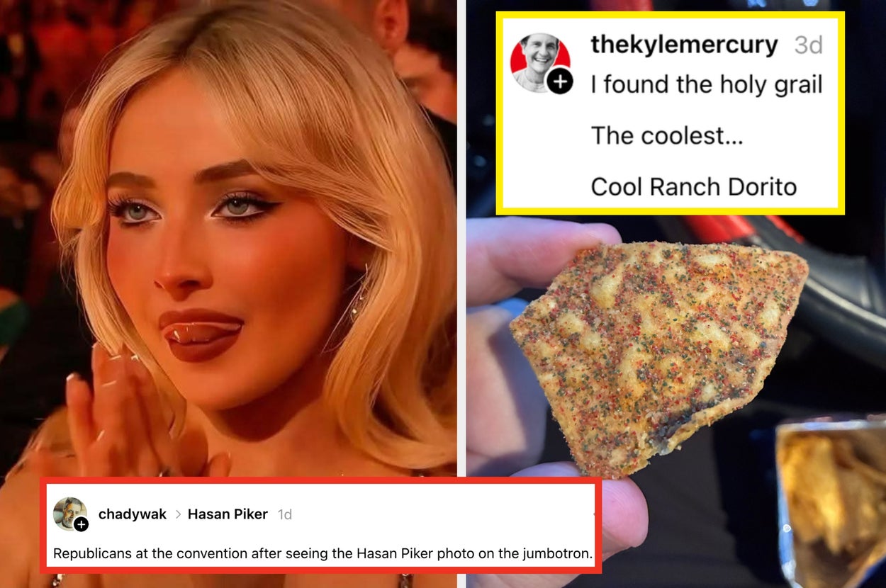Image resolution: width=886 pixels, height=588 pixels.
Task: Select the 'The coolest...' line
Action: [667, 135]
